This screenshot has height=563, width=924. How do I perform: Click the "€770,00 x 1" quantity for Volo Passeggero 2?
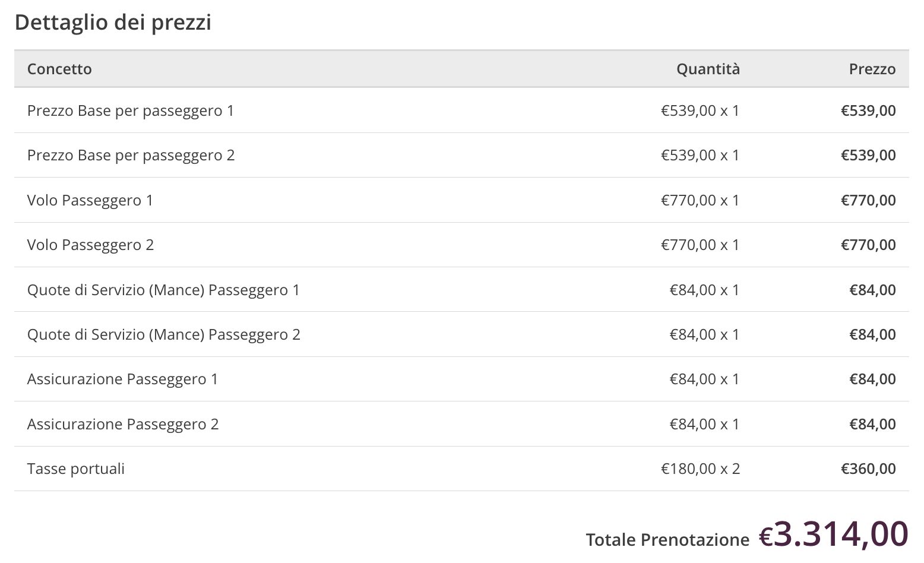(x=700, y=245)
